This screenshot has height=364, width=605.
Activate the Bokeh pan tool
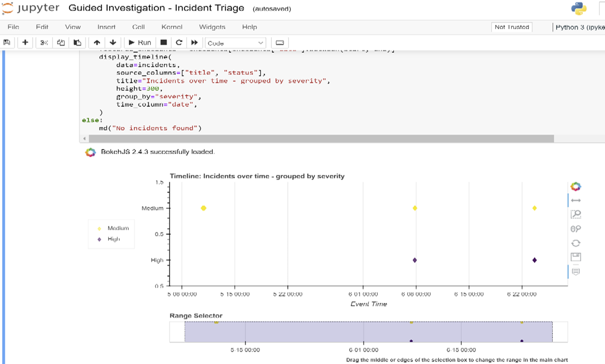pos(576,200)
